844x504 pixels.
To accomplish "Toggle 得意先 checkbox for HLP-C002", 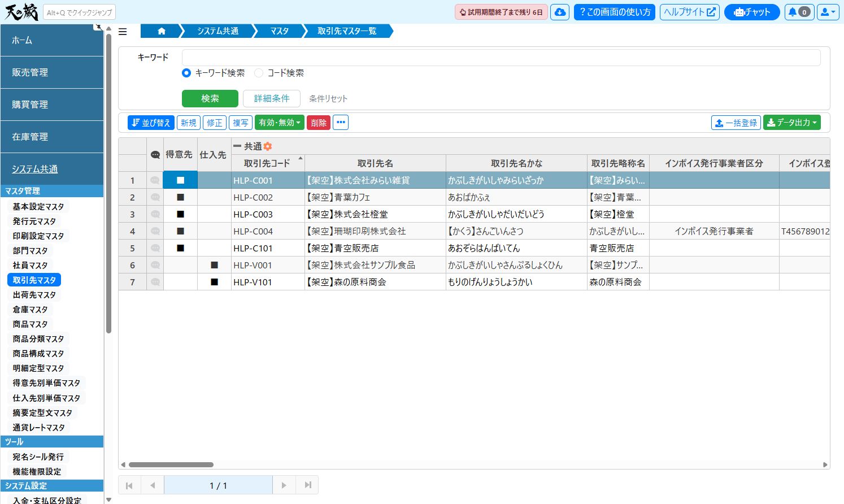I will (x=180, y=197).
